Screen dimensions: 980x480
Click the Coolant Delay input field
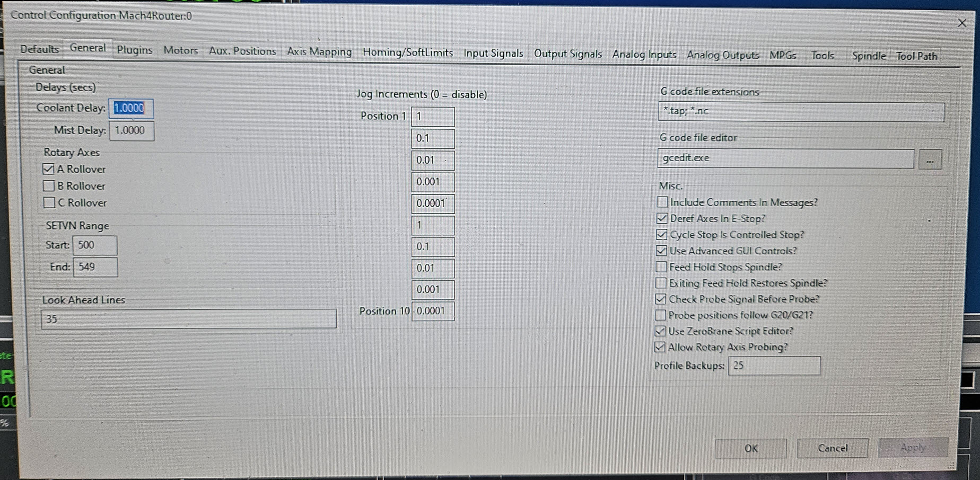[x=131, y=108]
